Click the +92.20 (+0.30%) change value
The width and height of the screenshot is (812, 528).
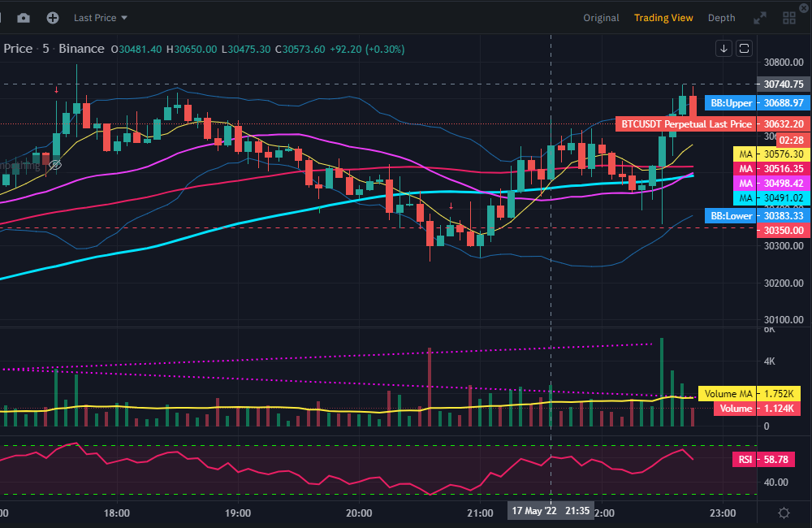click(x=367, y=50)
